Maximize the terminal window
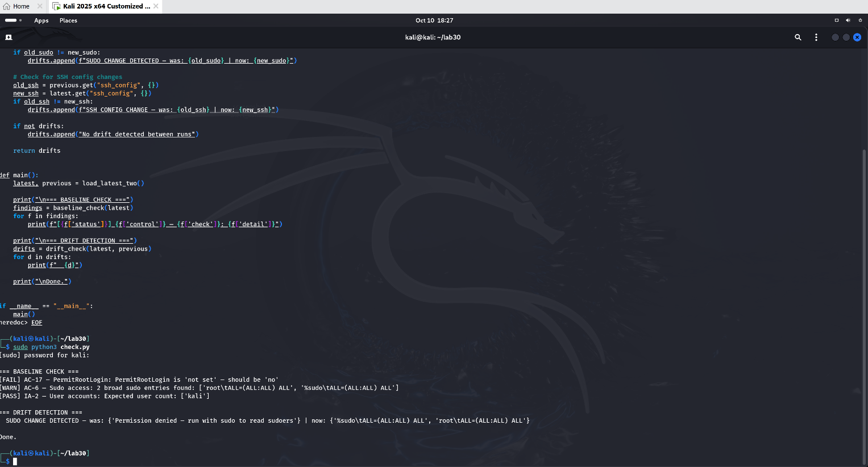 click(x=846, y=37)
